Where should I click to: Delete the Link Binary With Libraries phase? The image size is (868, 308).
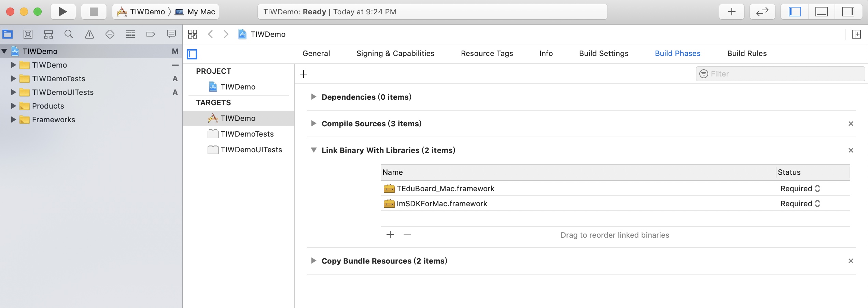[851, 150]
